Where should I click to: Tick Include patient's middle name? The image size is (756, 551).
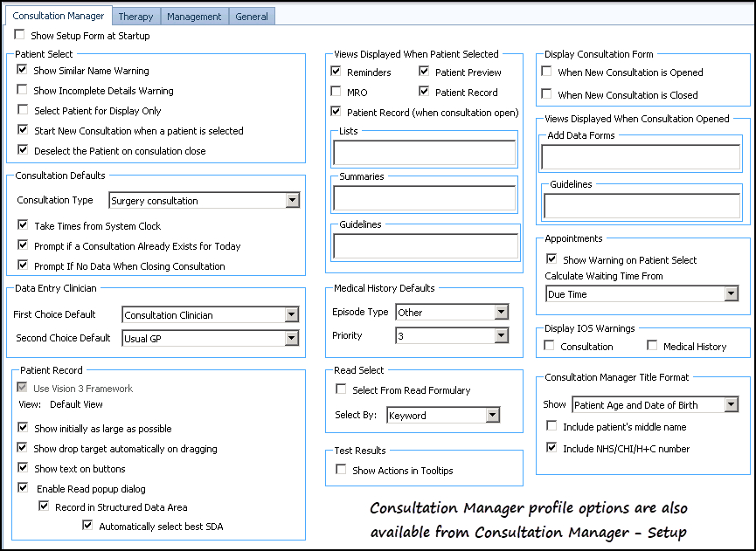click(x=551, y=427)
